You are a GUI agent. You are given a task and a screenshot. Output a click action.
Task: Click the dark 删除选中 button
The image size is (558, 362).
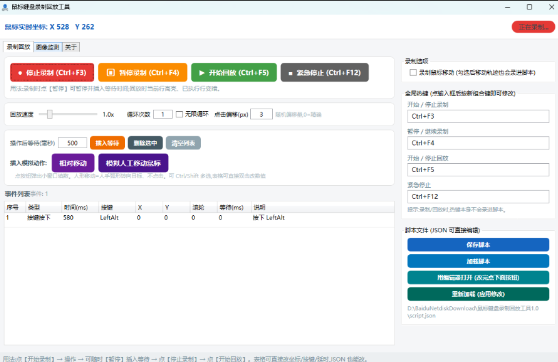coord(145,143)
